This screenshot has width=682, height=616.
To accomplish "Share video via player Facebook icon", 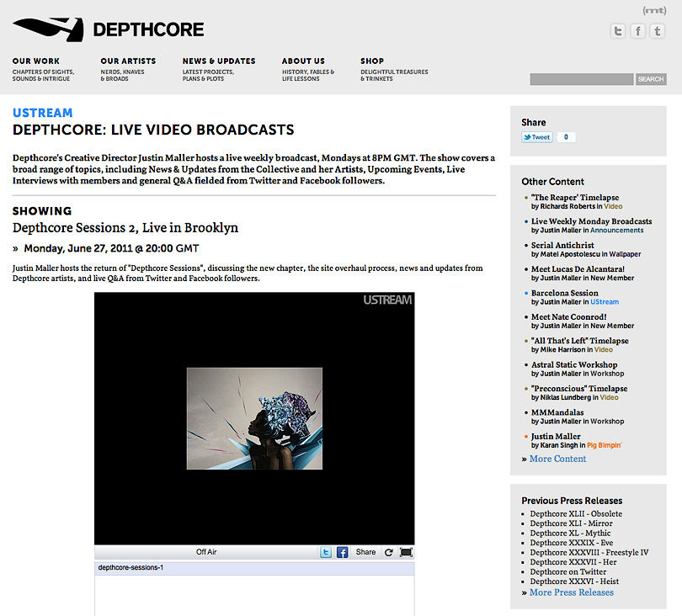I will tap(343, 552).
